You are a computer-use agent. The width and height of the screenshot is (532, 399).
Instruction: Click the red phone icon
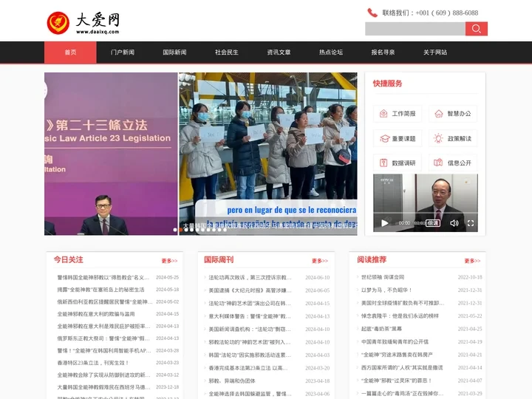coord(372,13)
